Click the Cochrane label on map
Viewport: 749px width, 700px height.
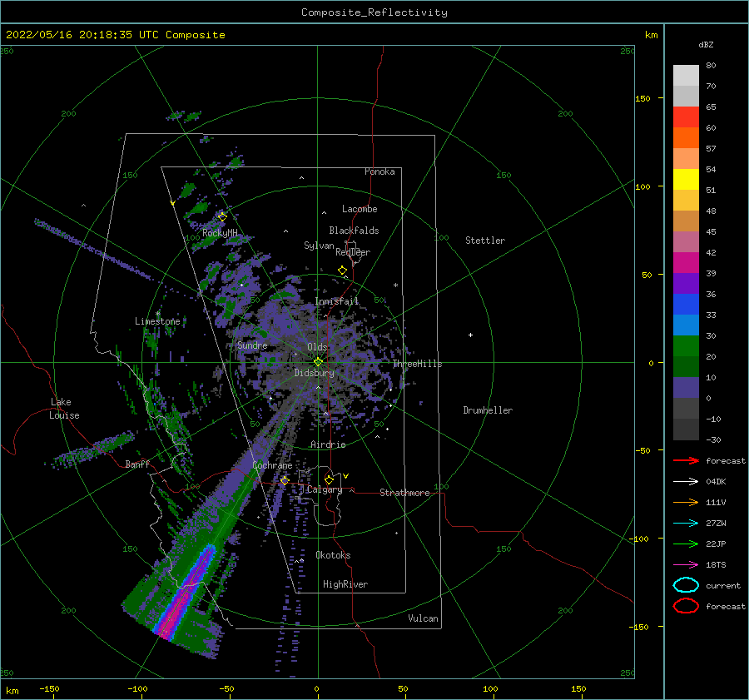pos(272,465)
